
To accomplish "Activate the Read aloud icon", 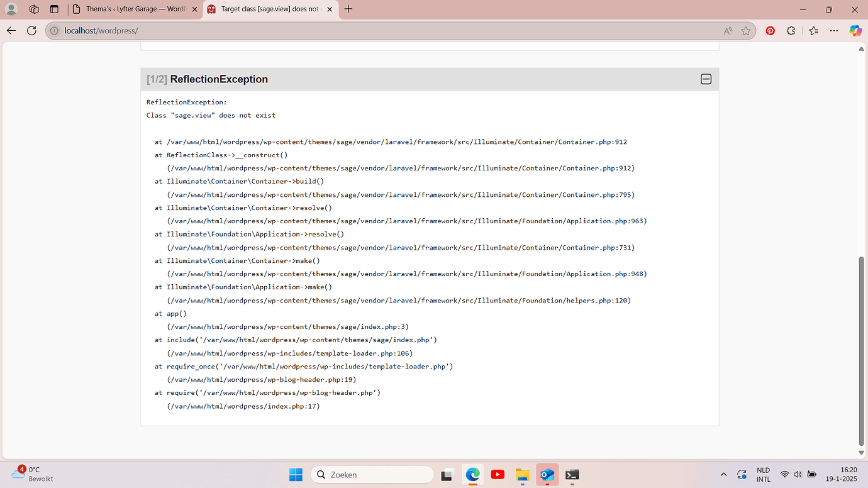I will point(728,31).
